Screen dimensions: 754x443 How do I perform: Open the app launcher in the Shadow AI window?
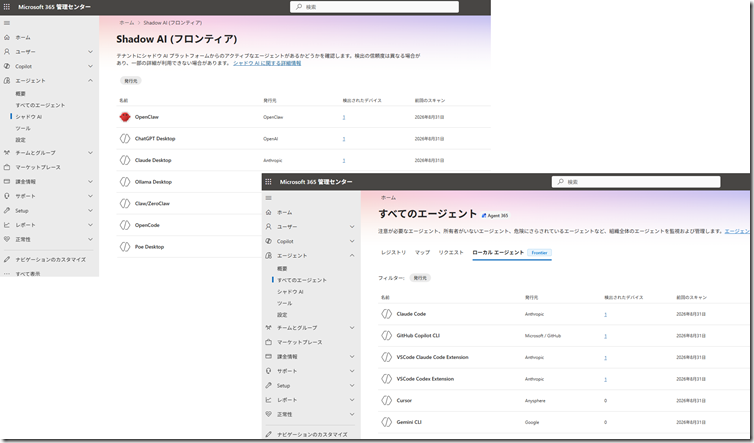pyautogui.click(x=7, y=7)
